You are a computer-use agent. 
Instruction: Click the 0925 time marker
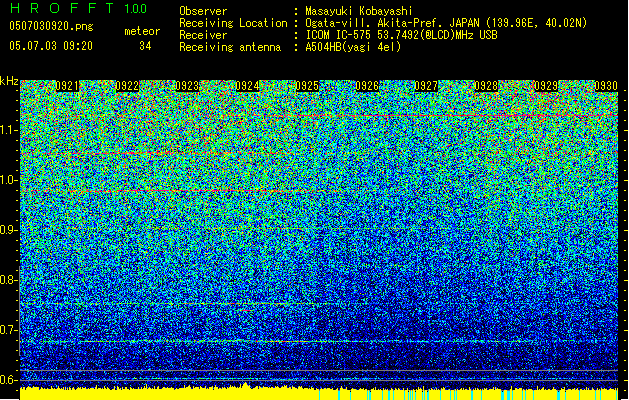pyautogui.click(x=307, y=86)
